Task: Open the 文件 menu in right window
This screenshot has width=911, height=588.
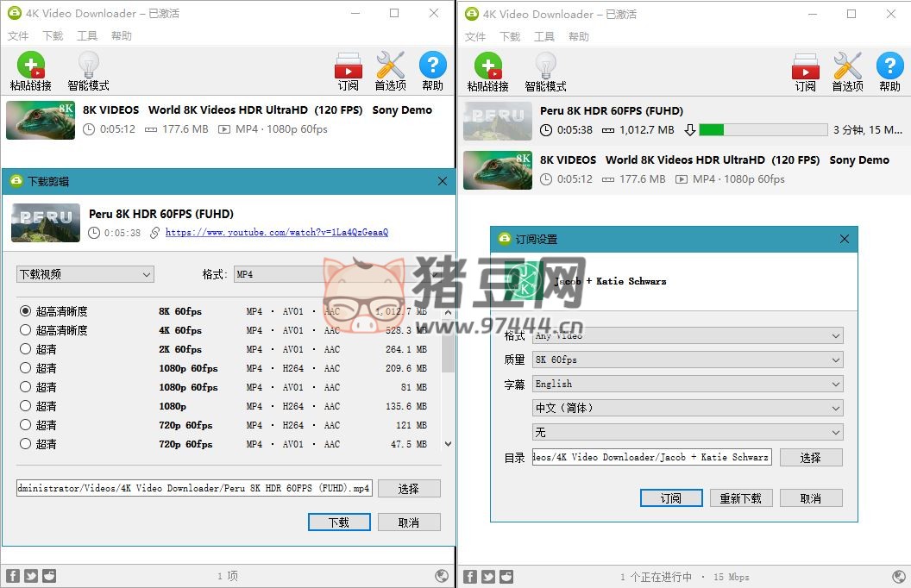Action: (x=475, y=36)
